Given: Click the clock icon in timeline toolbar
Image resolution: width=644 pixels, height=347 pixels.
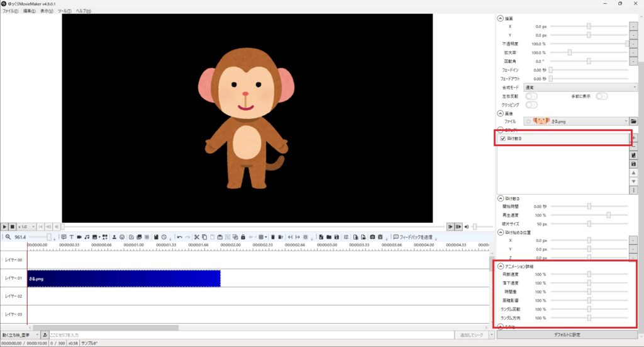Looking at the screenshot, I should click(x=164, y=237).
